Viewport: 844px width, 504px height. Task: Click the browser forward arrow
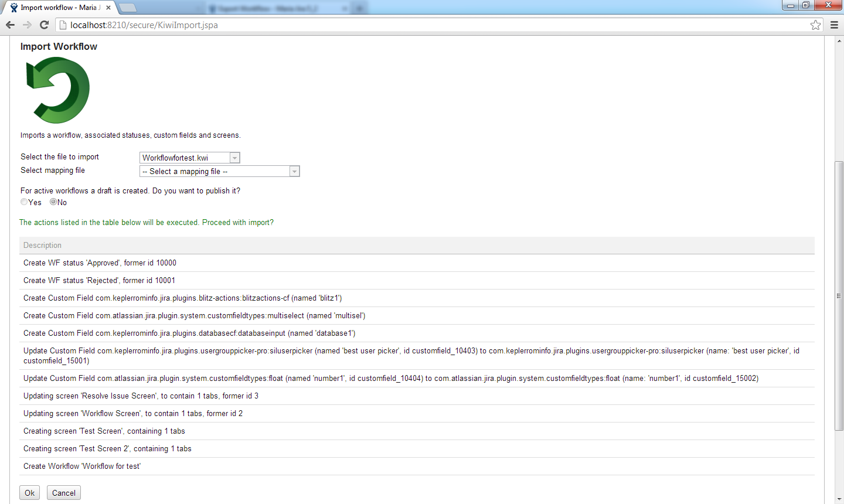click(27, 25)
